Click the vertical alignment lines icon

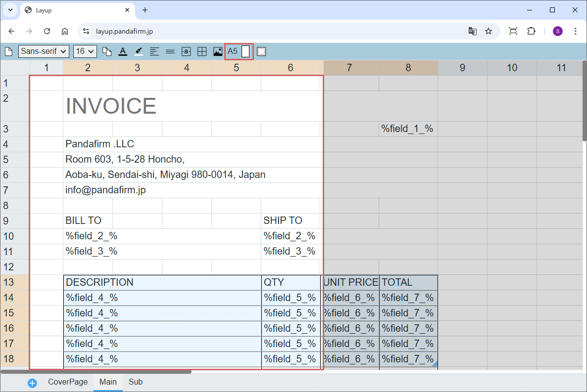pos(170,51)
